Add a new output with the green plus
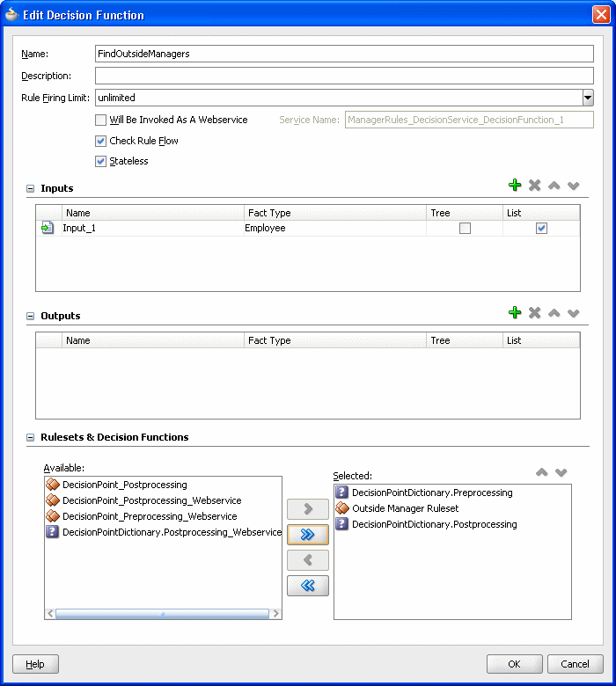The width and height of the screenshot is (616, 686). (515, 313)
